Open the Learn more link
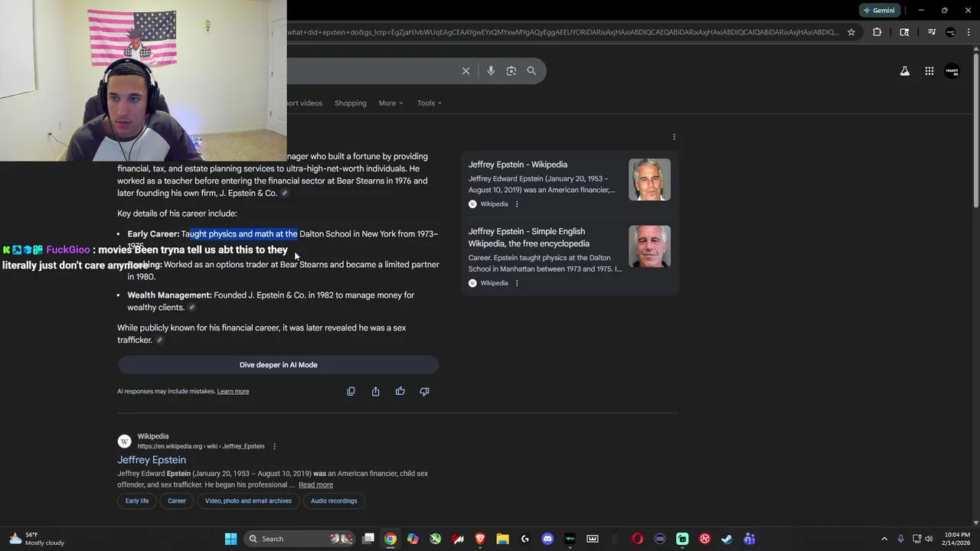Image resolution: width=980 pixels, height=551 pixels. tap(233, 391)
